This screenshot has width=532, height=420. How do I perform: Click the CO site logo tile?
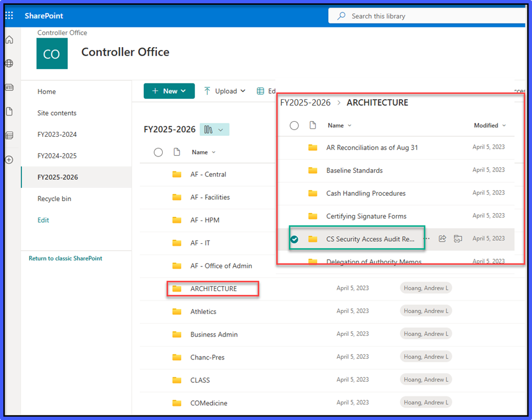coord(52,53)
